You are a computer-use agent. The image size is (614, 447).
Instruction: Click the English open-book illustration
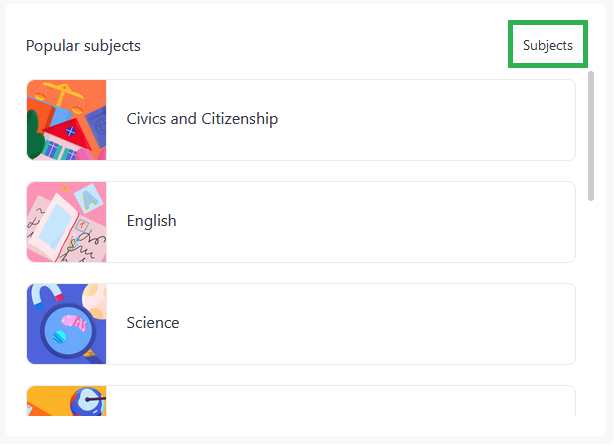tap(67, 222)
